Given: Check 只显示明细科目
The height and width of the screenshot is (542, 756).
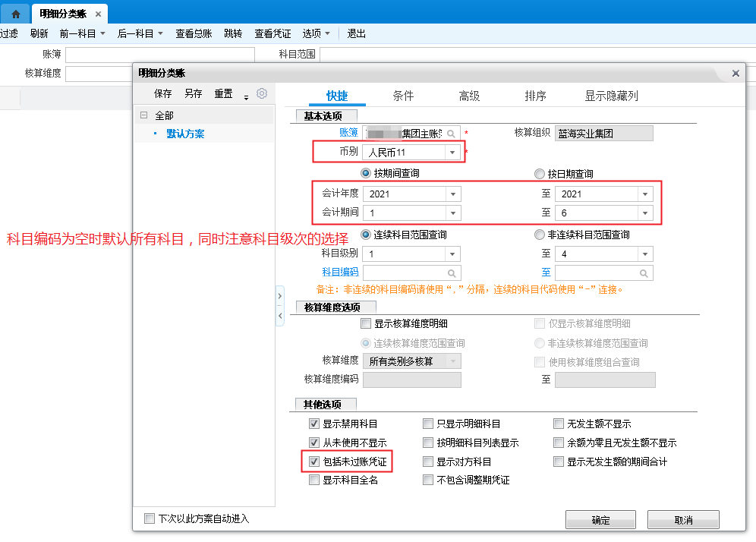Looking at the screenshot, I should pos(427,424).
